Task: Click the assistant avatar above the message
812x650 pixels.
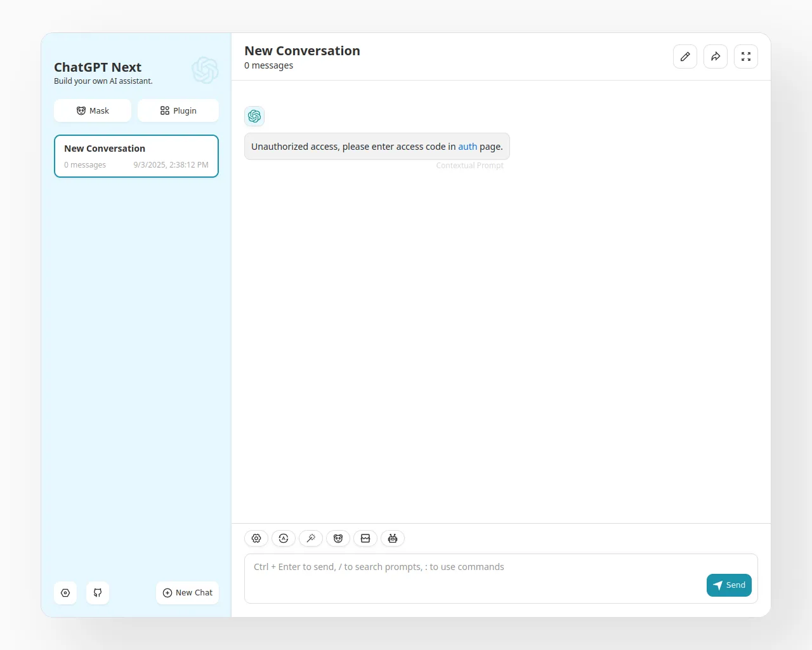Action: (254, 116)
